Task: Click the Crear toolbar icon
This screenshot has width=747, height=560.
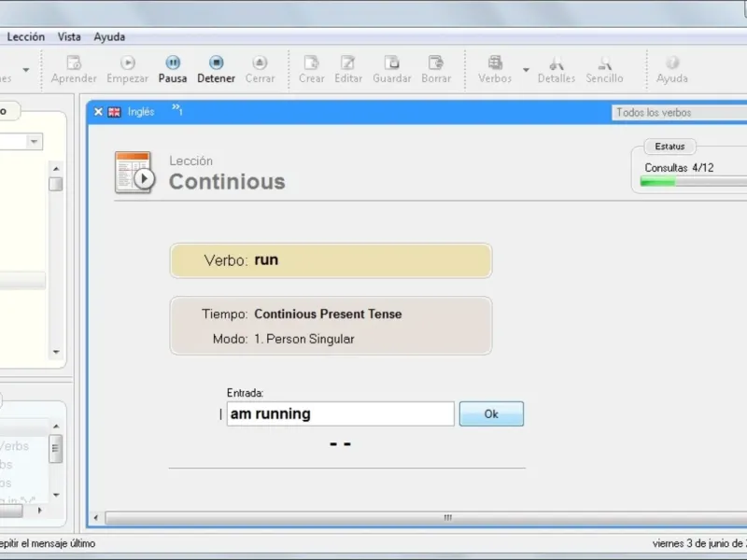Action: pos(312,69)
